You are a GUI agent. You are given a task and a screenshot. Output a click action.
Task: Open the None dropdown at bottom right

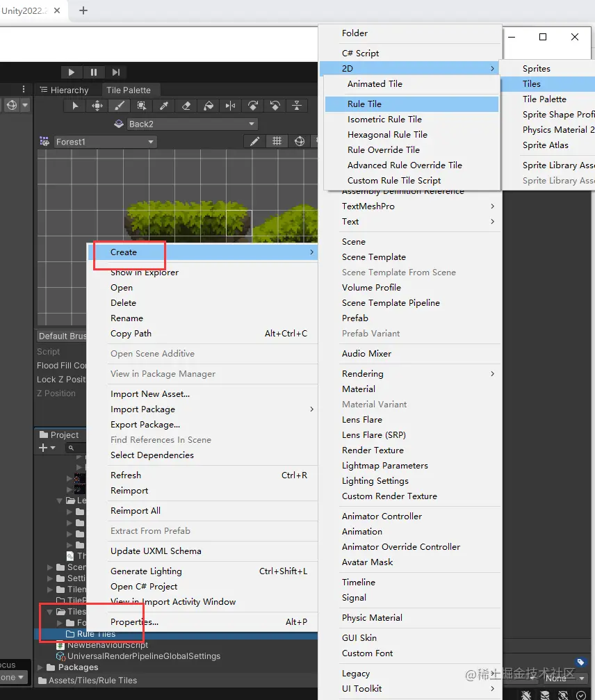click(x=564, y=678)
